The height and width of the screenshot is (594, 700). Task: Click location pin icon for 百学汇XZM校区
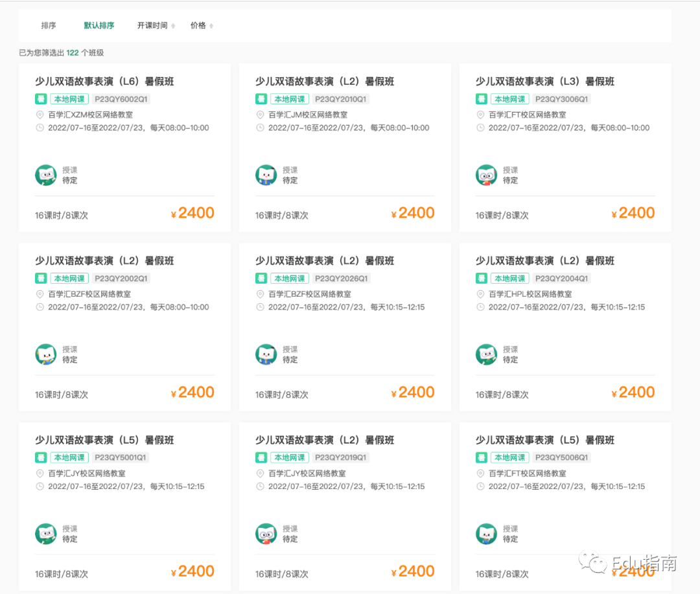pyautogui.click(x=40, y=115)
